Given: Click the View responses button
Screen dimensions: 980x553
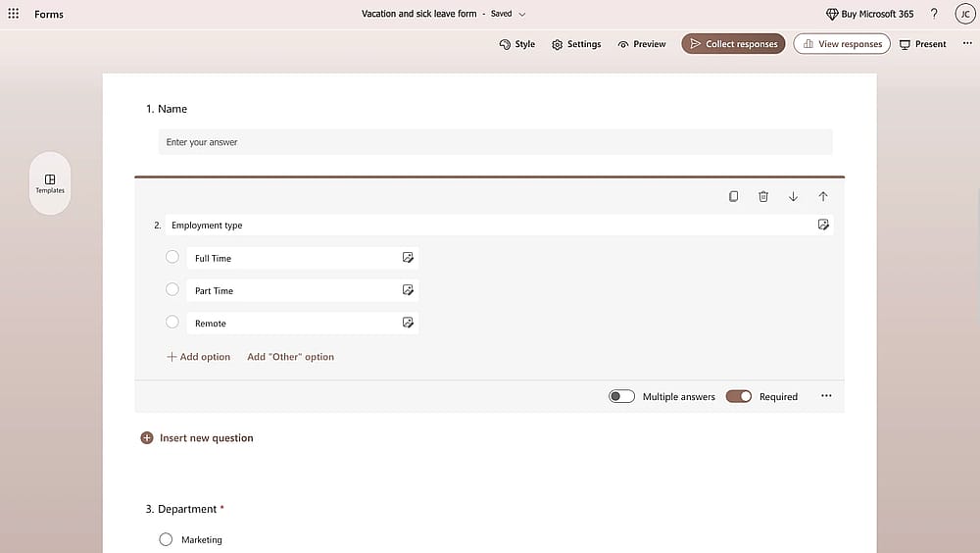Looking at the screenshot, I should [842, 44].
